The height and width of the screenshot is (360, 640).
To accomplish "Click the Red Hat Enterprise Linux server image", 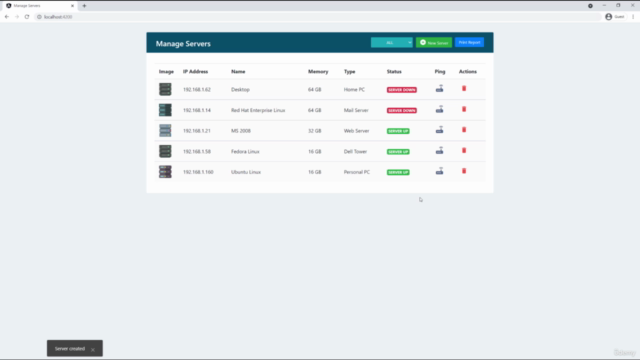I will click(165, 110).
